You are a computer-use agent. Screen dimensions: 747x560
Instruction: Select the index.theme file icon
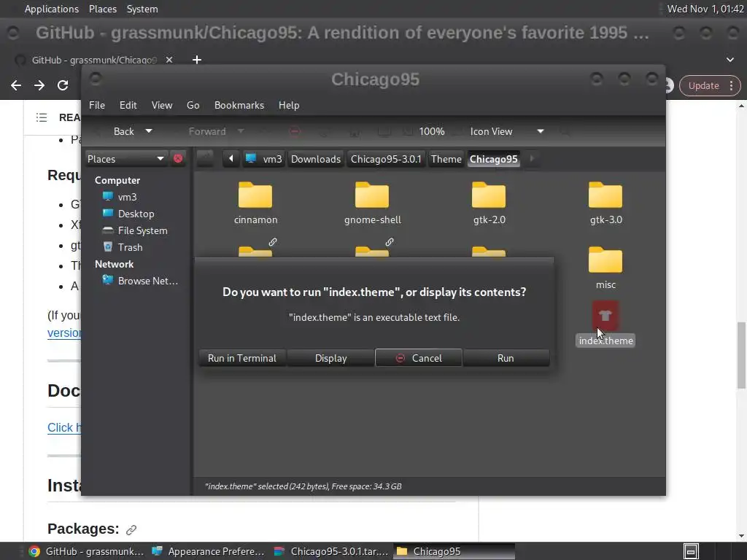tap(605, 315)
